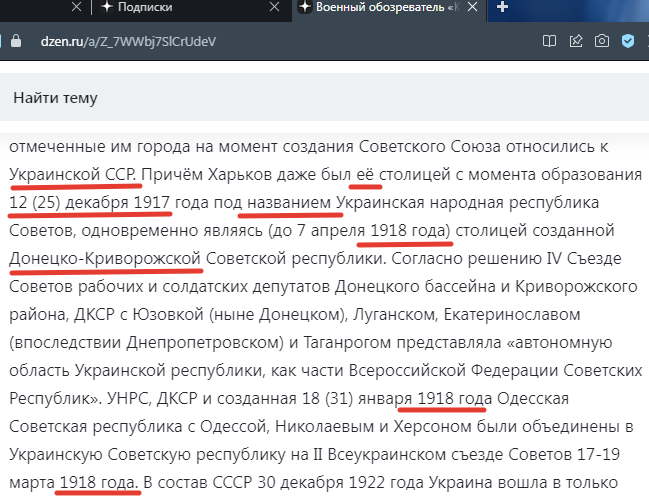Viewport: 649px width, 500px height.
Task: Open the blue shield protection icon
Action: [x=628, y=41]
